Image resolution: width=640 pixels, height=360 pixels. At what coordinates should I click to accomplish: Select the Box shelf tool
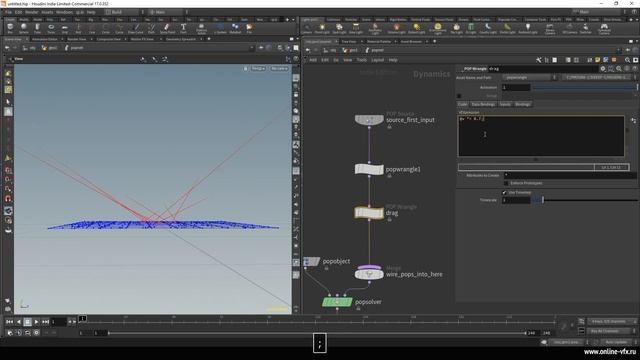(10, 28)
